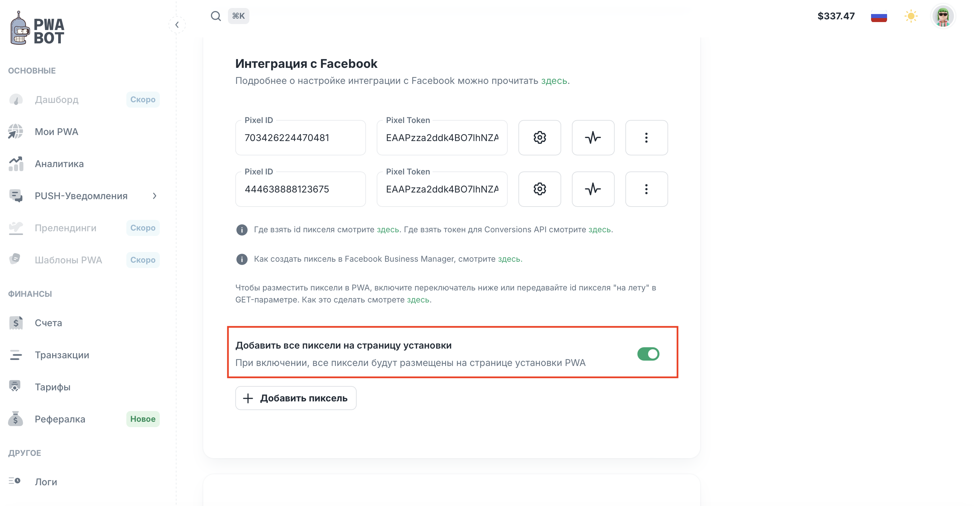
Task: Expand PUSH-Уведомления submenu
Action: coord(154,196)
